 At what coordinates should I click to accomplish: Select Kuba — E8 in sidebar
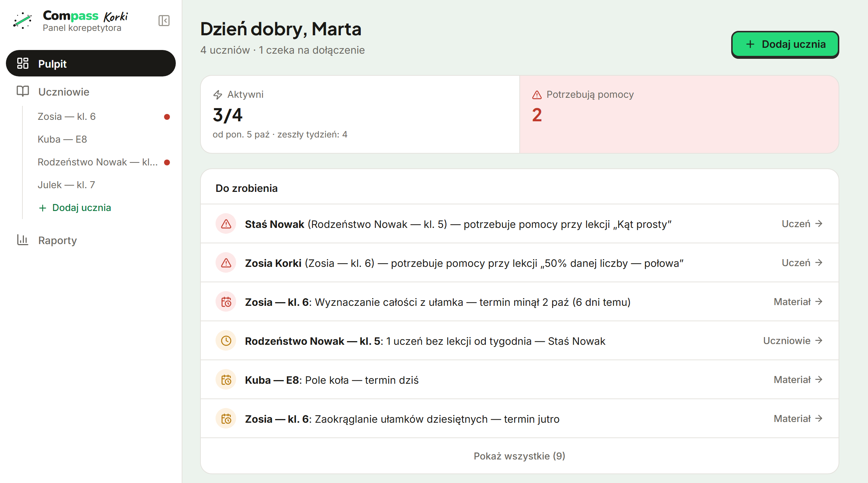[x=99, y=139]
